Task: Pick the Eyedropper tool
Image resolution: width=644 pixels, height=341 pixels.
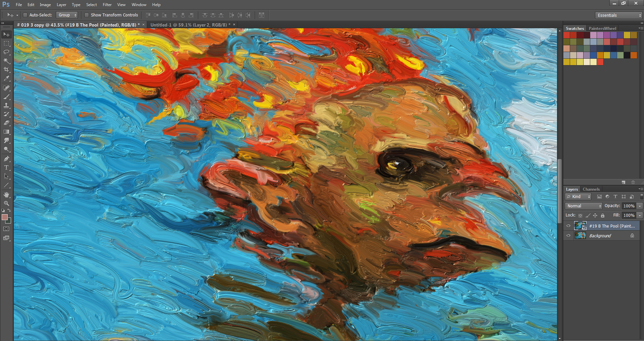Action: pyautogui.click(x=6, y=79)
